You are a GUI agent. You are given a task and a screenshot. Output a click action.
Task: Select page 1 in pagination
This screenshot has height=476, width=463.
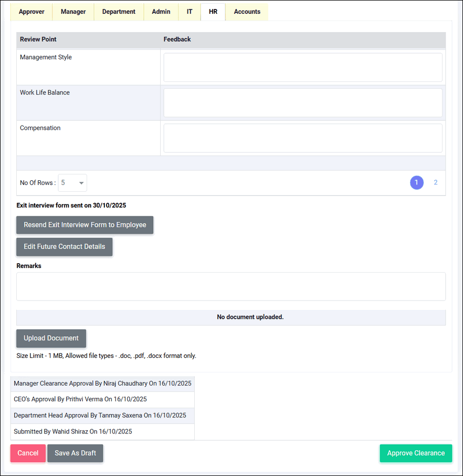pos(416,183)
